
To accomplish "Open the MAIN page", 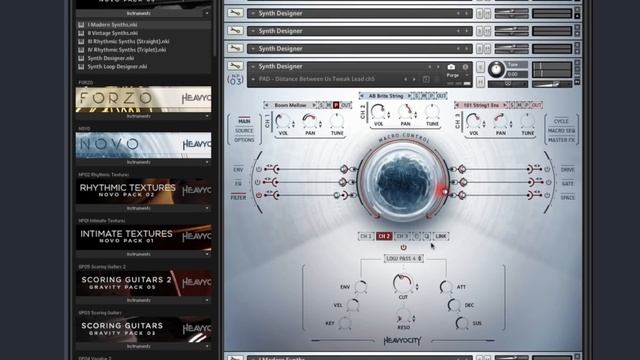I will 244,121.
